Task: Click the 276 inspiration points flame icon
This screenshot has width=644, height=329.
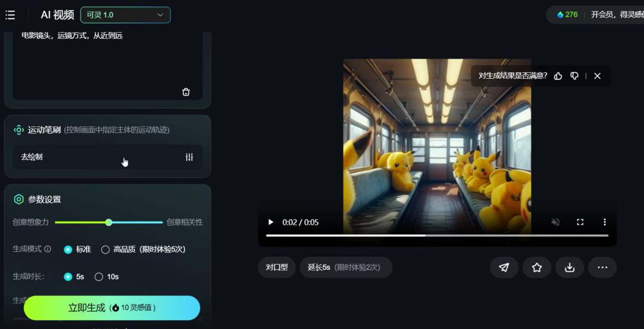Action: (560, 15)
